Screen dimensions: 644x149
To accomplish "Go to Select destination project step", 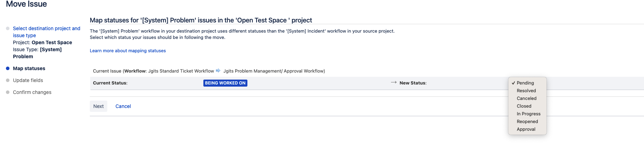I will tap(46, 32).
